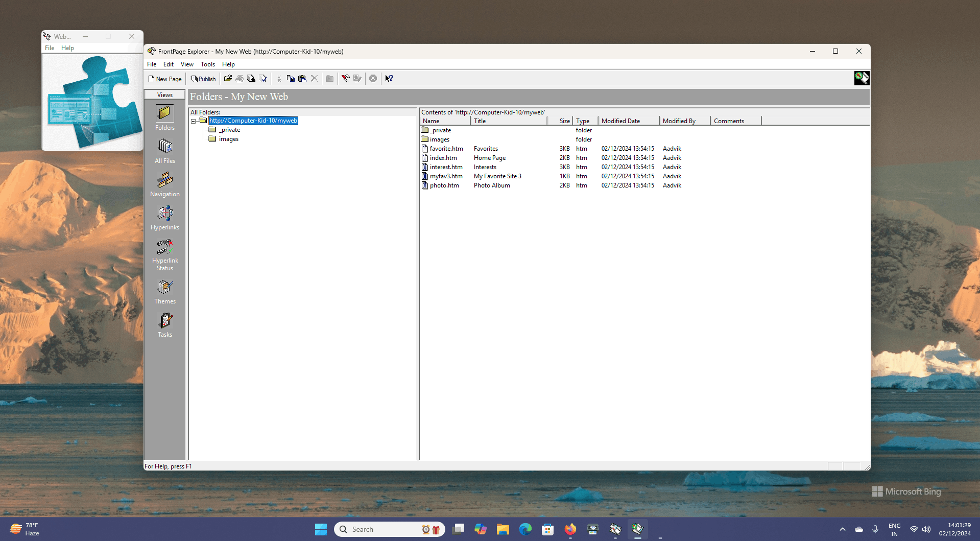
Task: Select the images folder in the tree
Action: [229, 139]
